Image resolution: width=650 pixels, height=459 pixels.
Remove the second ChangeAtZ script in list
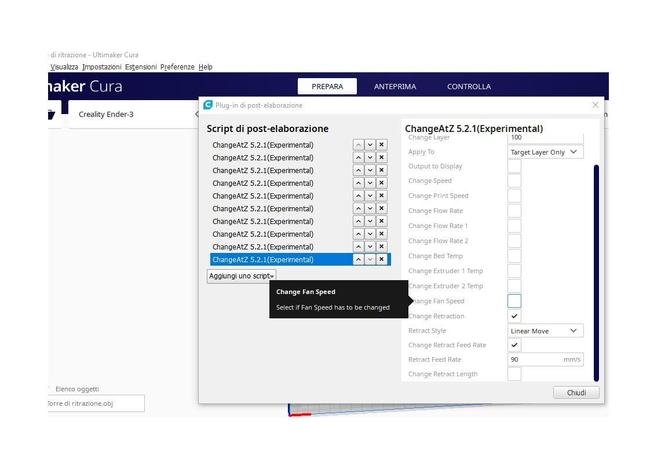coord(381,158)
